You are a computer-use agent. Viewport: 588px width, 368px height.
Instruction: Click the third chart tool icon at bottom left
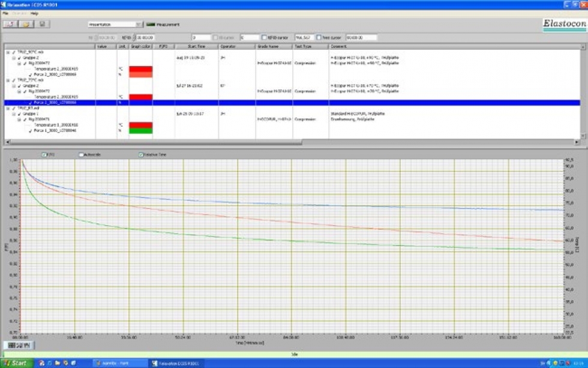pyautogui.click(x=26, y=345)
